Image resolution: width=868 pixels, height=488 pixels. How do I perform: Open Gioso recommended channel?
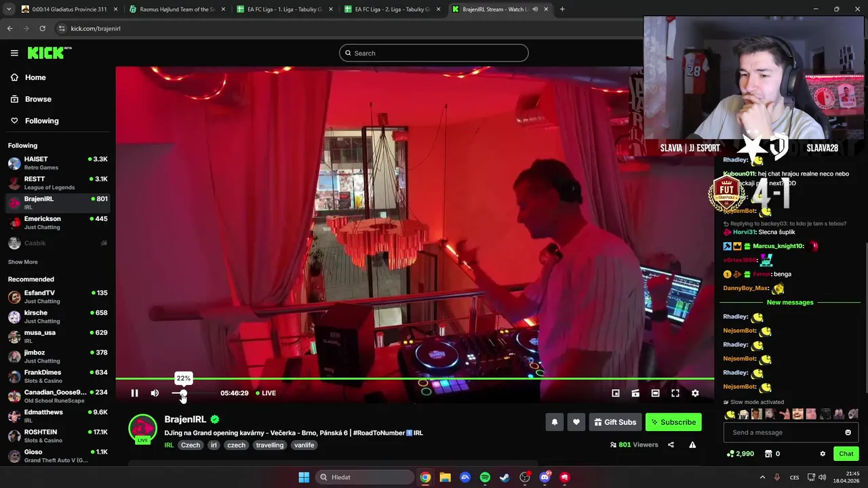click(58, 455)
